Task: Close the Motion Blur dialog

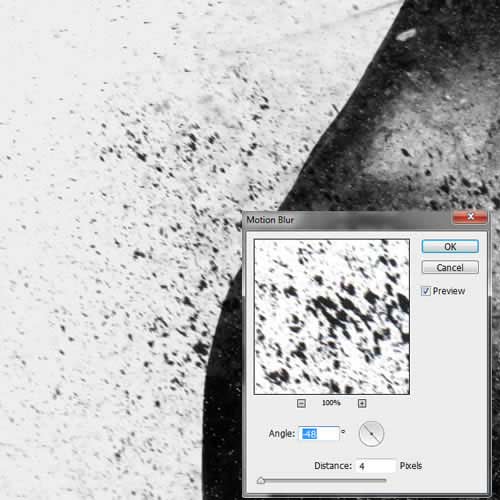Action: [x=470, y=217]
